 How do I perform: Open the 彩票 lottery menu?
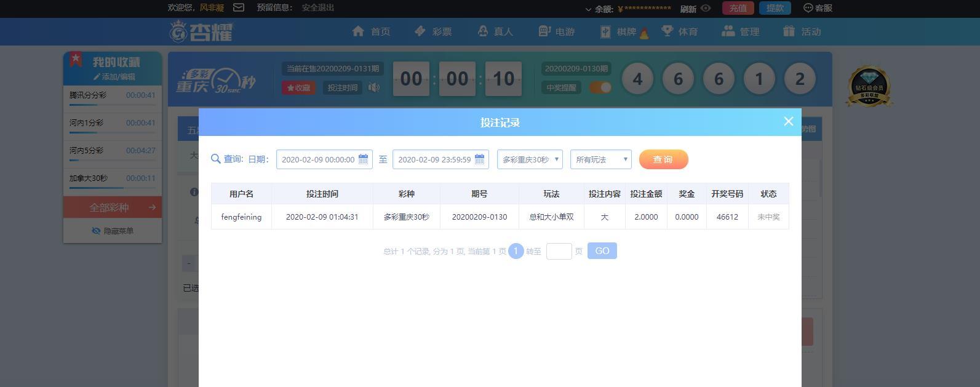click(433, 31)
